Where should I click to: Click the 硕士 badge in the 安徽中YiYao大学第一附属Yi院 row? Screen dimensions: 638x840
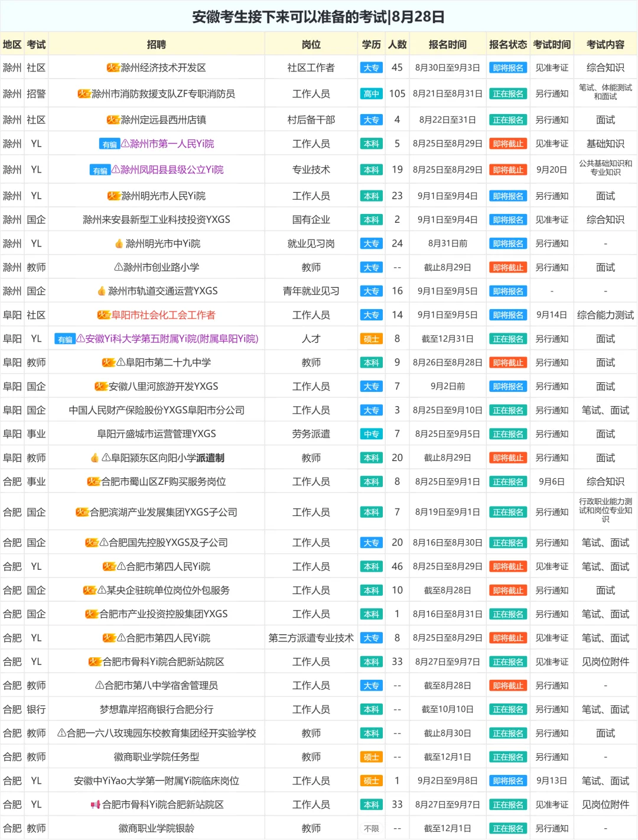[x=371, y=781]
